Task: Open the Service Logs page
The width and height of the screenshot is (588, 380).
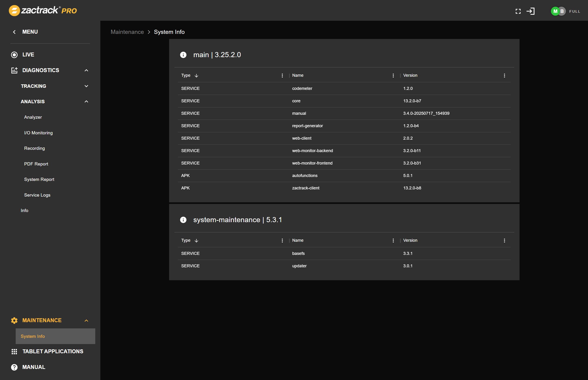Action: pos(37,195)
